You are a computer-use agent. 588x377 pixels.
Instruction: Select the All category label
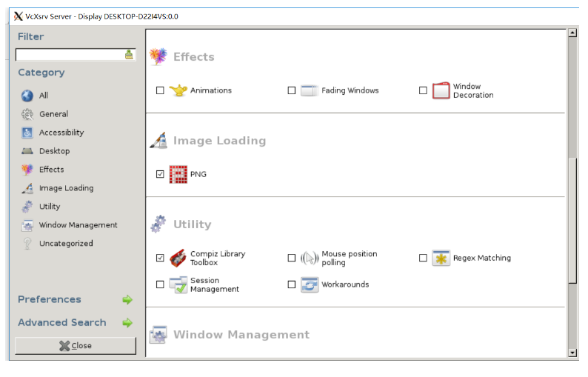(44, 96)
